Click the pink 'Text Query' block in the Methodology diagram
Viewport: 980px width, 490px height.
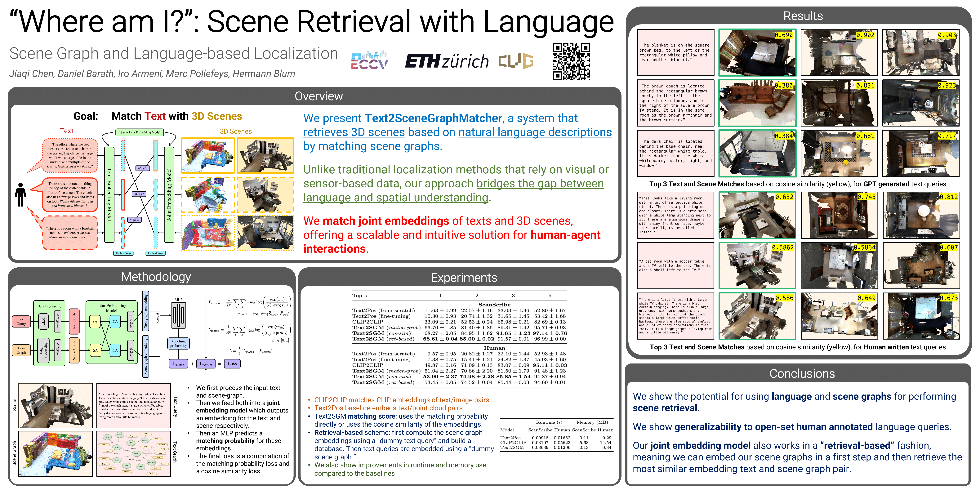[21, 322]
